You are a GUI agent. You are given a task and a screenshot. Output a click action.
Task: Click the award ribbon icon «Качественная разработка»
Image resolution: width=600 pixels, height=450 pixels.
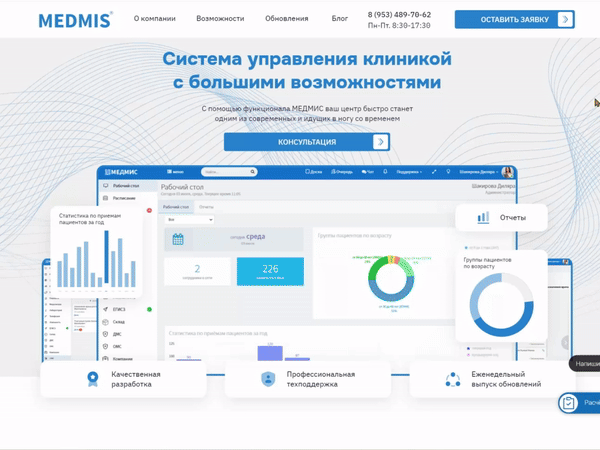93,379
